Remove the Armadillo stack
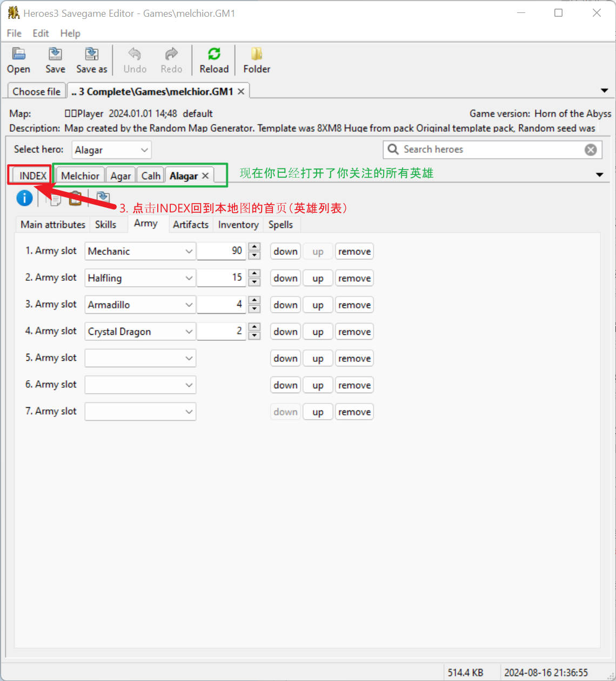Screen dimensions: 616x681 coord(354,305)
